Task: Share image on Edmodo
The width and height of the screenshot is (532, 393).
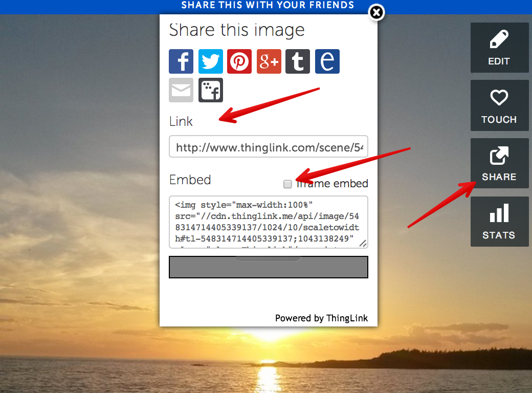Action: (x=327, y=61)
